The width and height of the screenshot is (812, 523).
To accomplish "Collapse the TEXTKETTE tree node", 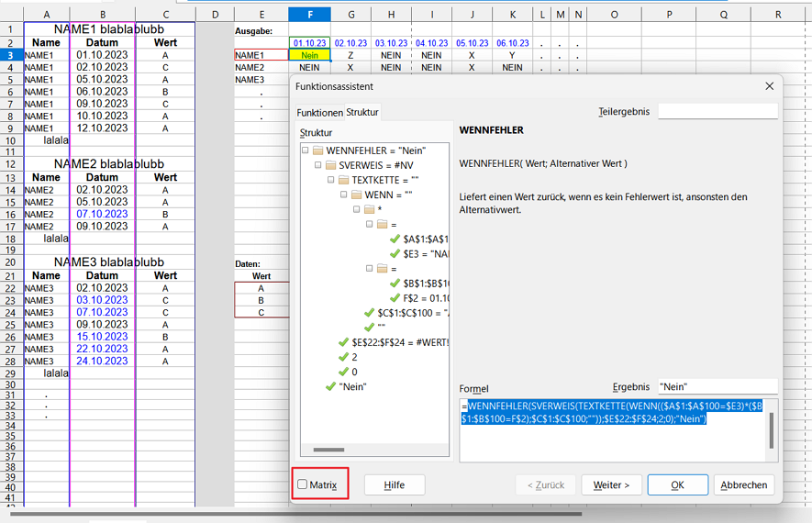I will click(330, 180).
